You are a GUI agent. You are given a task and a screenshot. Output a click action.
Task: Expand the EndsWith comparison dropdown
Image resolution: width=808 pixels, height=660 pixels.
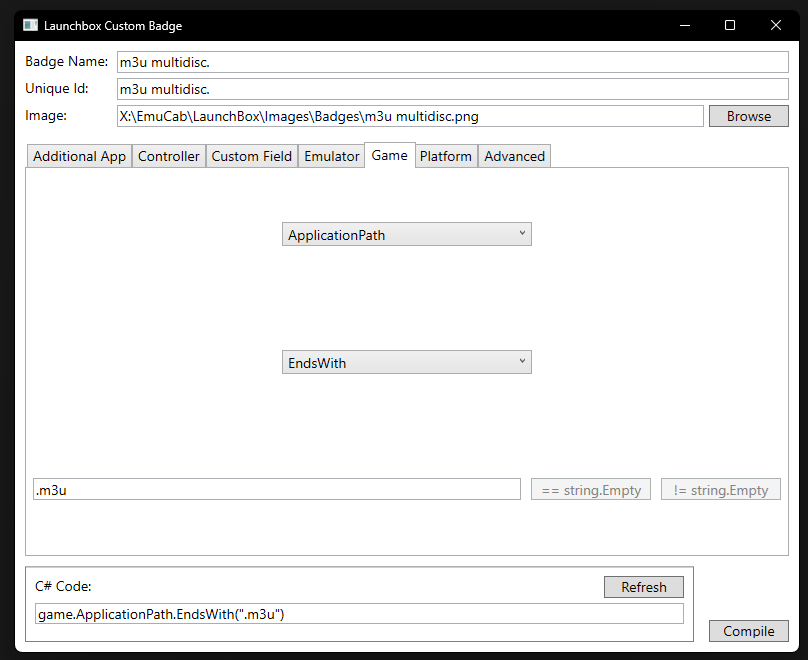point(406,363)
